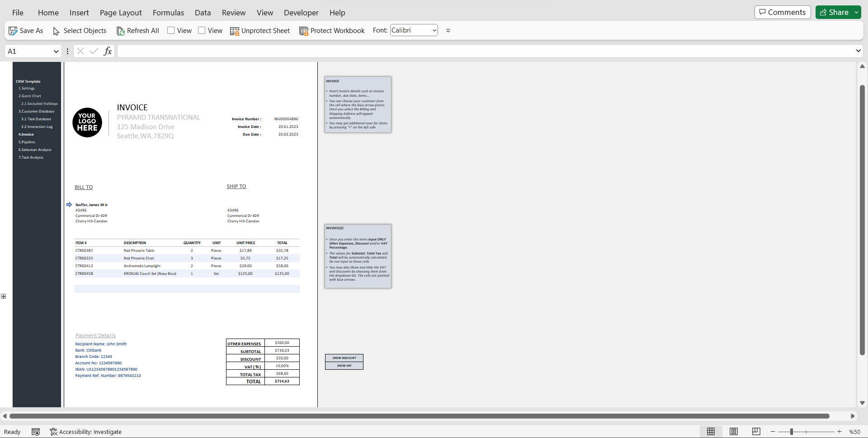Click the SHOW VAT button
Image resolution: width=868 pixels, height=438 pixels.
point(344,366)
